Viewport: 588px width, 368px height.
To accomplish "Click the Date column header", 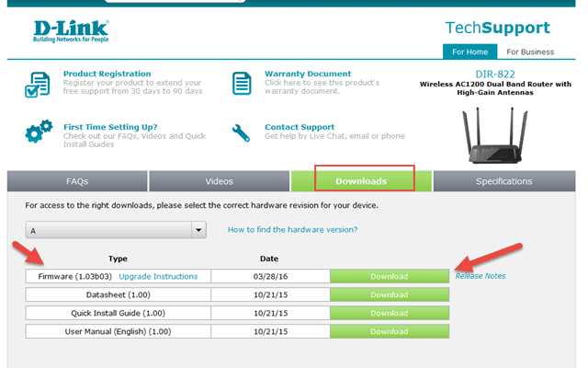I will (269, 259).
